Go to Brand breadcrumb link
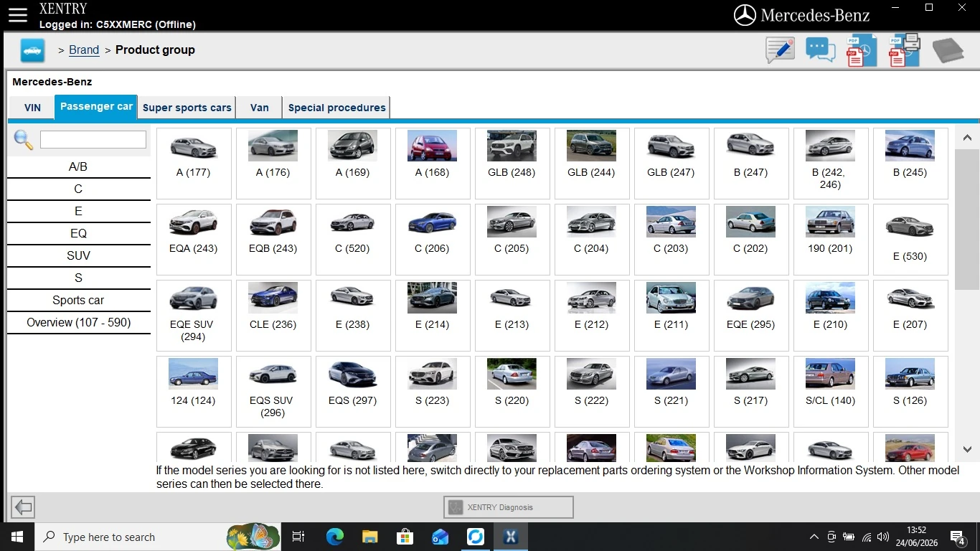 coord(84,50)
